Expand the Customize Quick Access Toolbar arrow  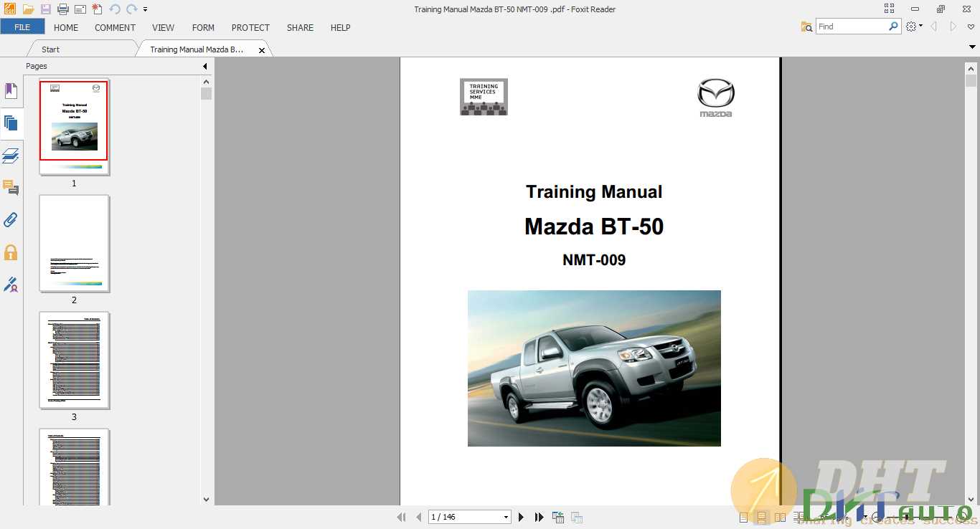click(x=145, y=10)
